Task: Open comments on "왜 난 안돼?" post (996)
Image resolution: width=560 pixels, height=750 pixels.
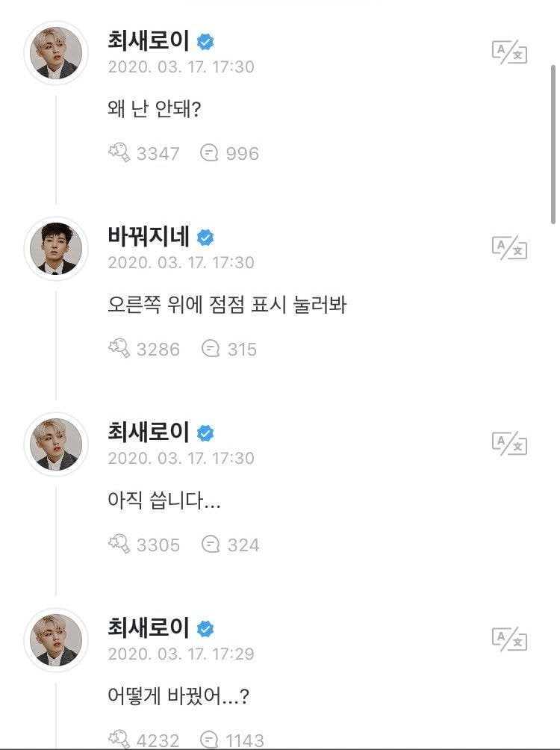Action: coord(210,153)
